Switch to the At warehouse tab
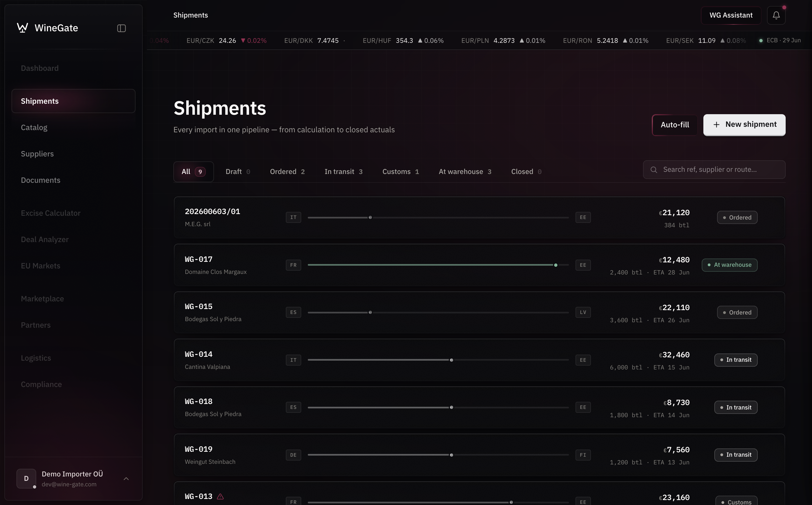This screenshot has width=812, height=505. [465, 172]
